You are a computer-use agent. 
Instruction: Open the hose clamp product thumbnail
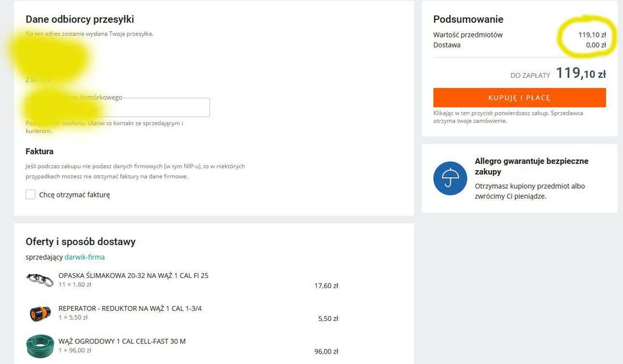40,280
